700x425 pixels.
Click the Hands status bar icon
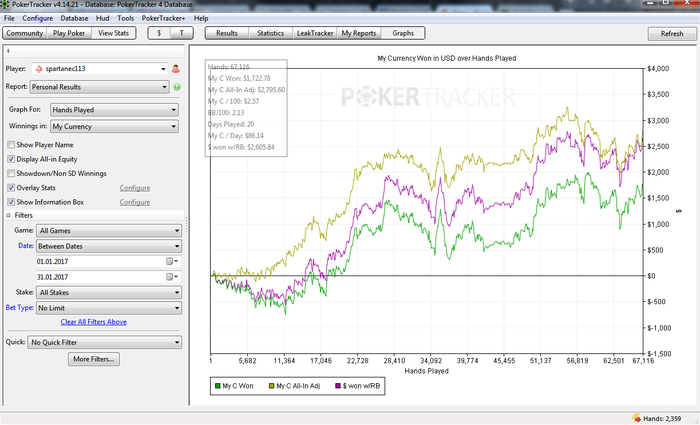(x=636, y=418)
